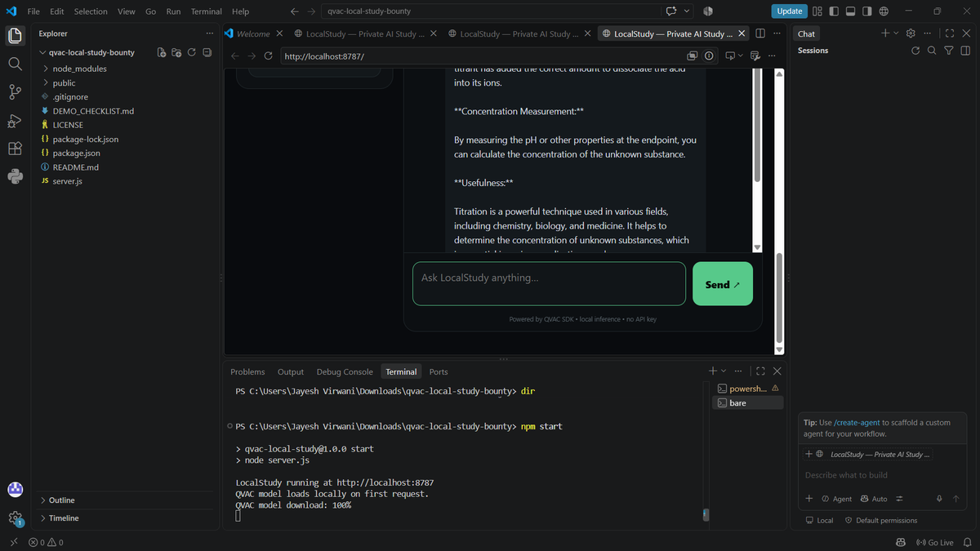The width and height of the screenshot is (980, 551).
Task: Open chat tools configuration icon
Action: click(x=900, y=499)
